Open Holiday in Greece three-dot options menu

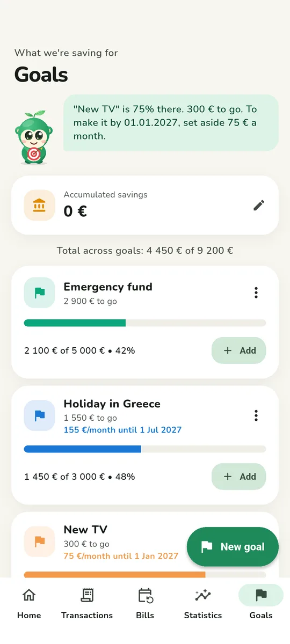pos(256,415)
